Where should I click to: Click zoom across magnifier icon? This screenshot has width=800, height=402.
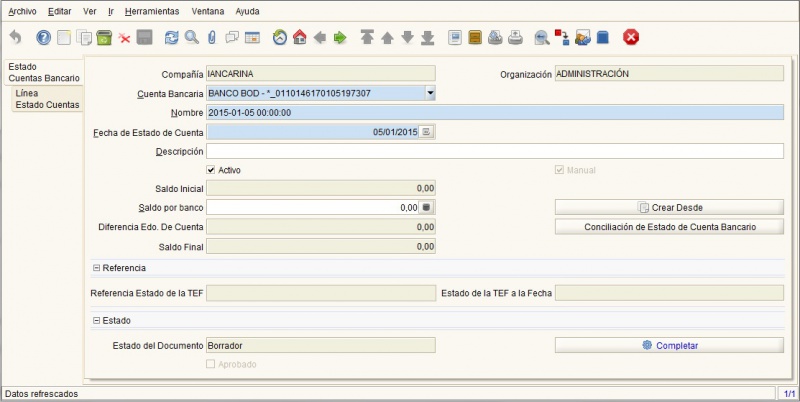click(542, 38)
